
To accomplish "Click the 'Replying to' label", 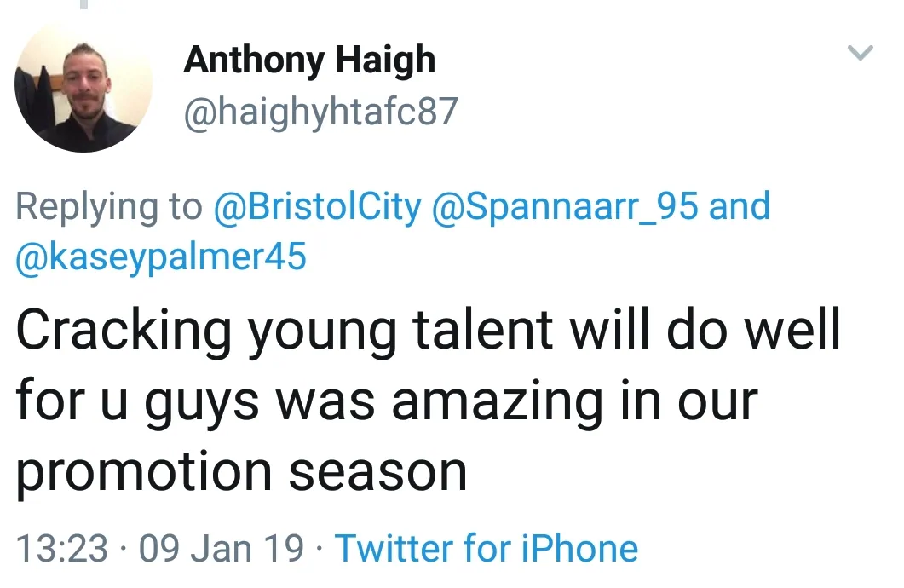I will pos(109,207).
